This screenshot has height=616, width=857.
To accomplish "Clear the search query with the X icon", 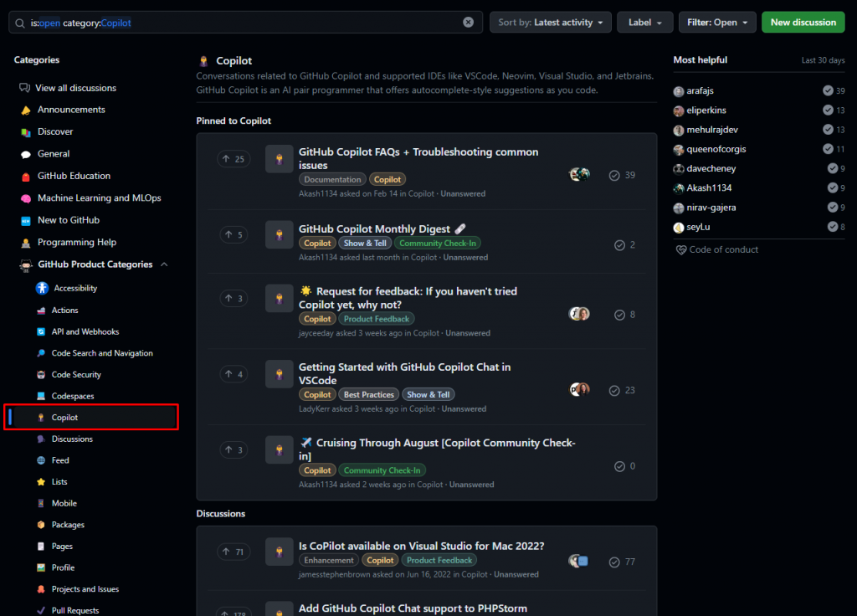I will click(x=469, y=23).
